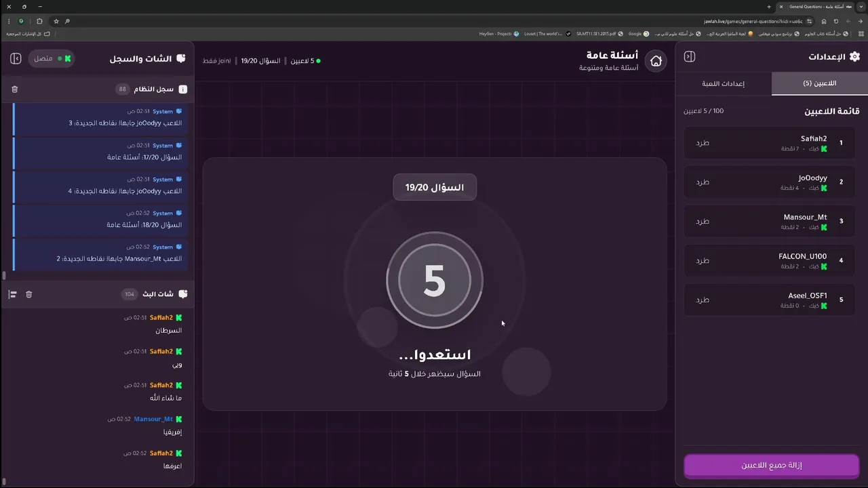Kick player Aseel_OSF1 with طرد

tap(703, 300)
